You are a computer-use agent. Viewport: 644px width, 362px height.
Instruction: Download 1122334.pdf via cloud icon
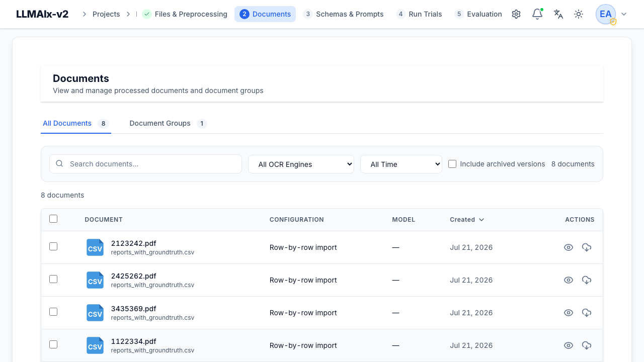pos(587,345)
